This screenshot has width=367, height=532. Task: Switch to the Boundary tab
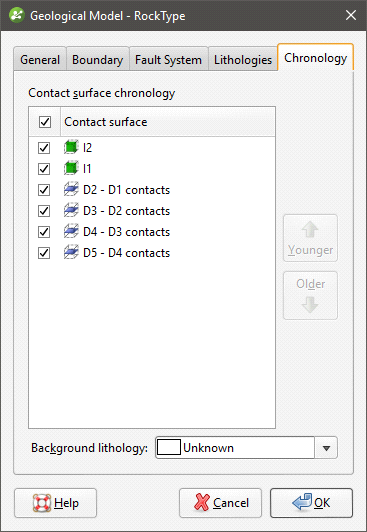(x=98, y=59)
